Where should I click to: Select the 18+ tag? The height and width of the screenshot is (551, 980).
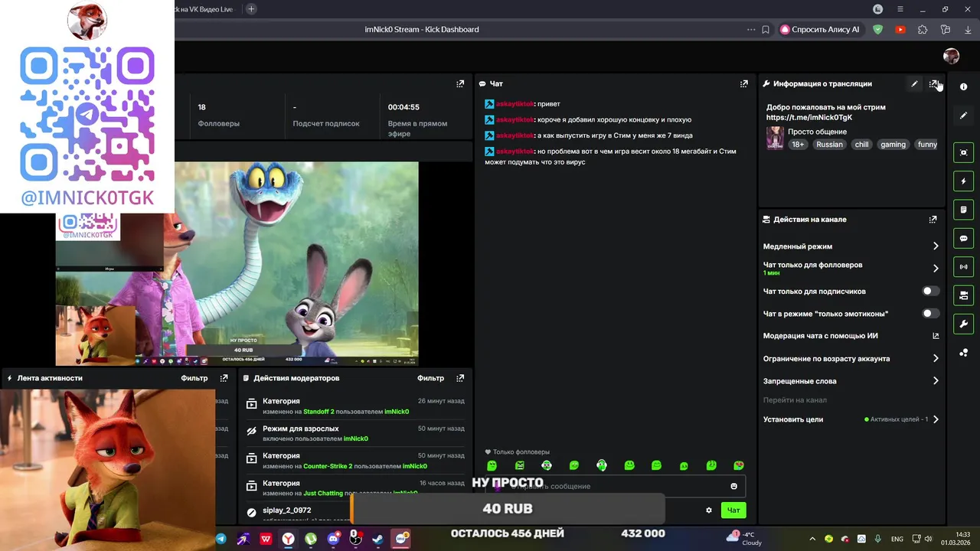[798, 145]
